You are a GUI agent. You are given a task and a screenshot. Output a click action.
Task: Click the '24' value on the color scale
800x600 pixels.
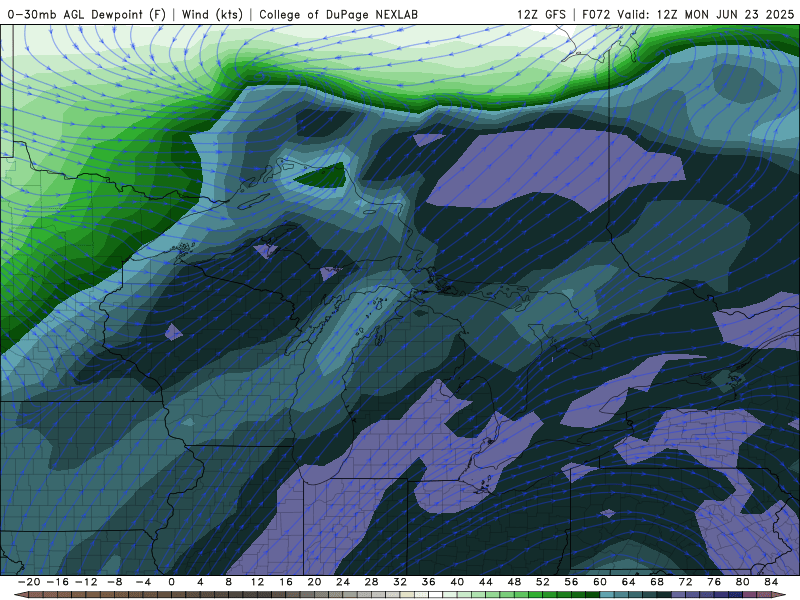coord(343,582)
